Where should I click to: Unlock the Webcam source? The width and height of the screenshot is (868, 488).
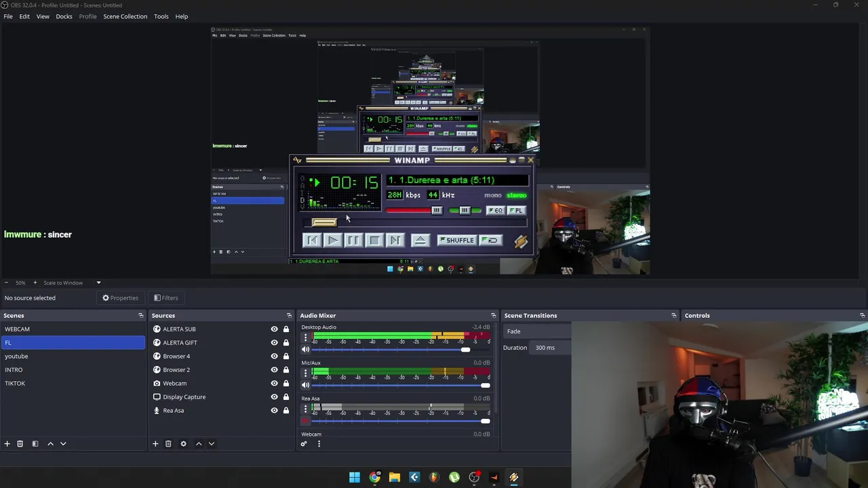(x=286, y=384)
